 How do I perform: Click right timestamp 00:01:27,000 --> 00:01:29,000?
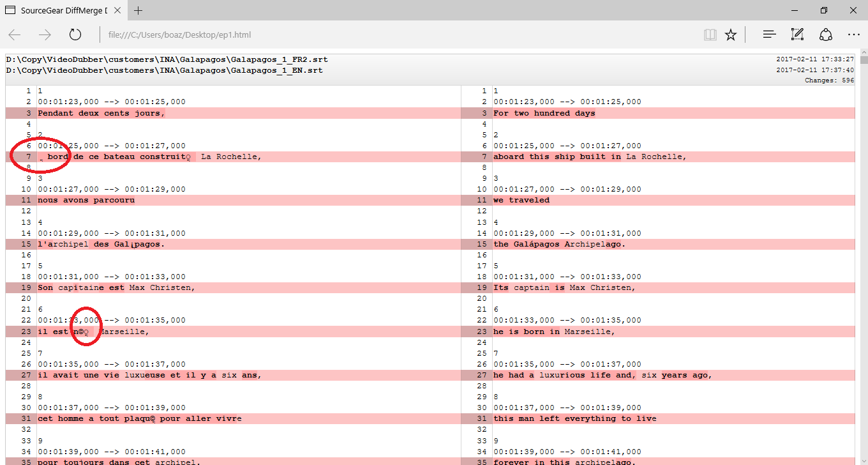[567, 189]
